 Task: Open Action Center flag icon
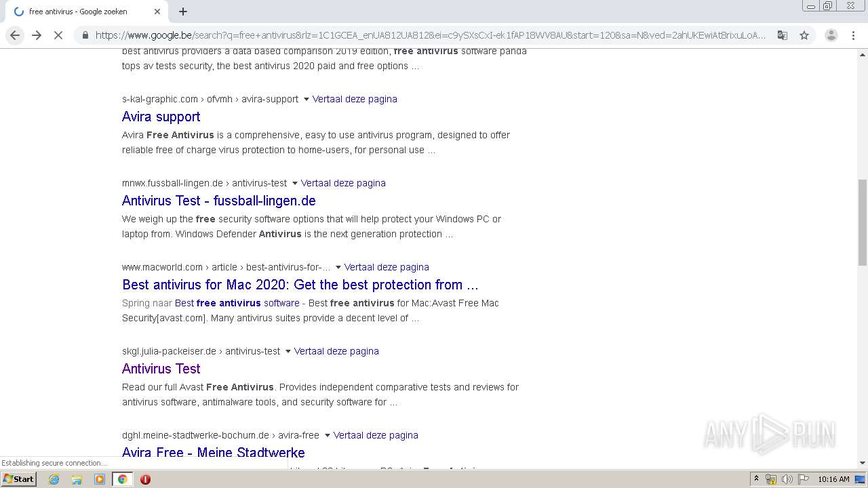pyautogui.click(x=802, y=479)
